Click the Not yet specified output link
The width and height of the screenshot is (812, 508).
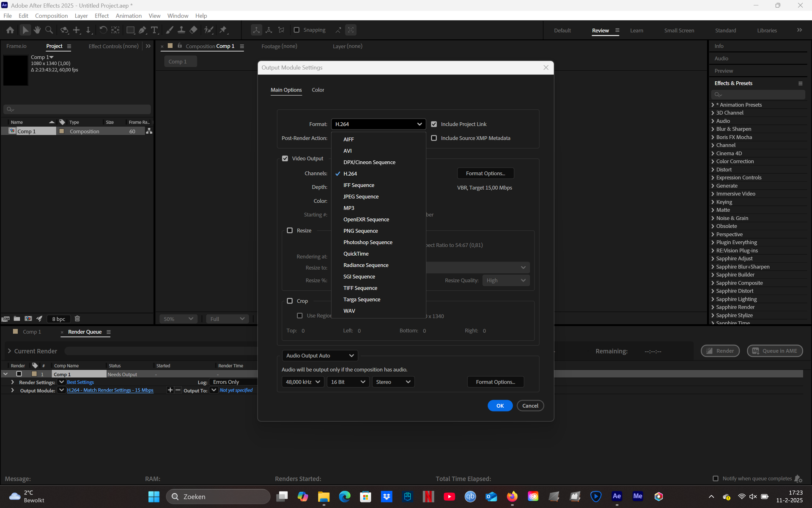[236, 390]
